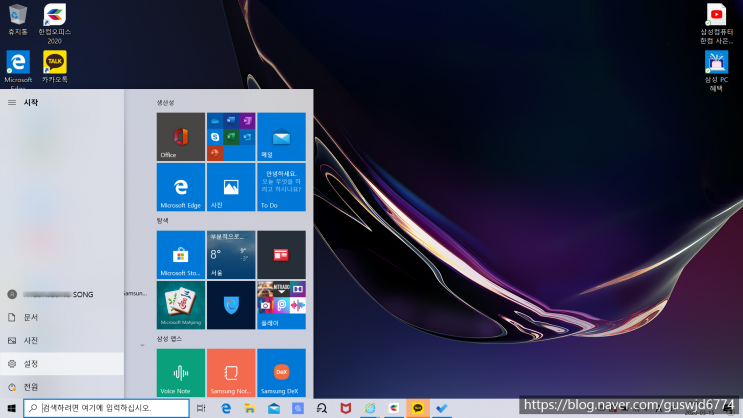The height and width of the screenshot is (418, 743).
Task: Launch the Voice Note tile
Action: click(181, 373)
